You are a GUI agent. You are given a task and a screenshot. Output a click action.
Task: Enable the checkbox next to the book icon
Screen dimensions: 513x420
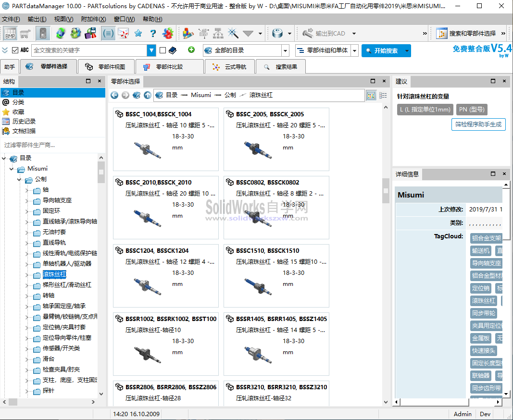(162, 49)
